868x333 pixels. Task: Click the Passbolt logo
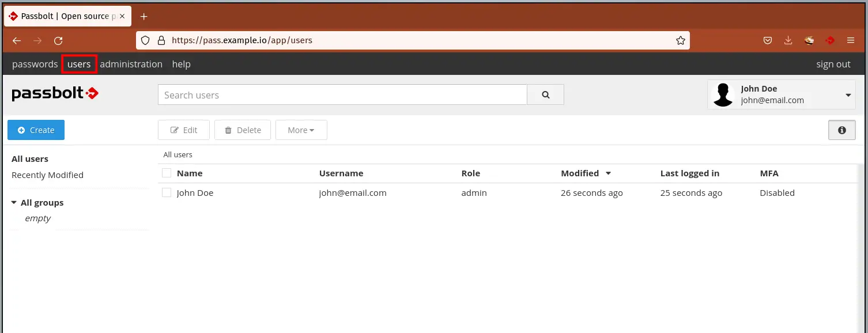[x=55, y=94]
